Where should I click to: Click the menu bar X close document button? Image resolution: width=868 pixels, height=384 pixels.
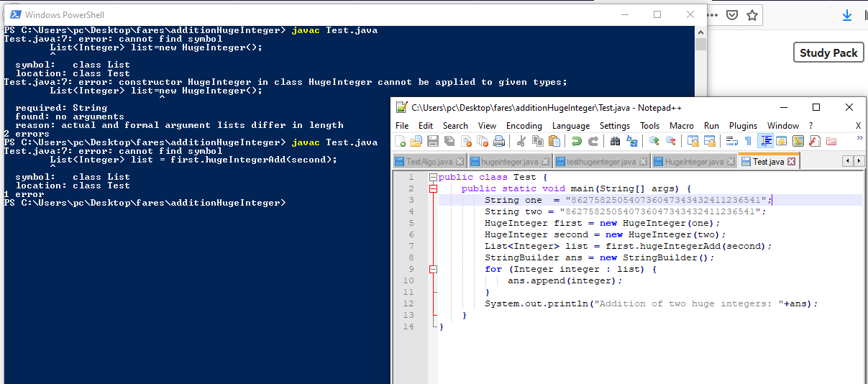(858, 125)
